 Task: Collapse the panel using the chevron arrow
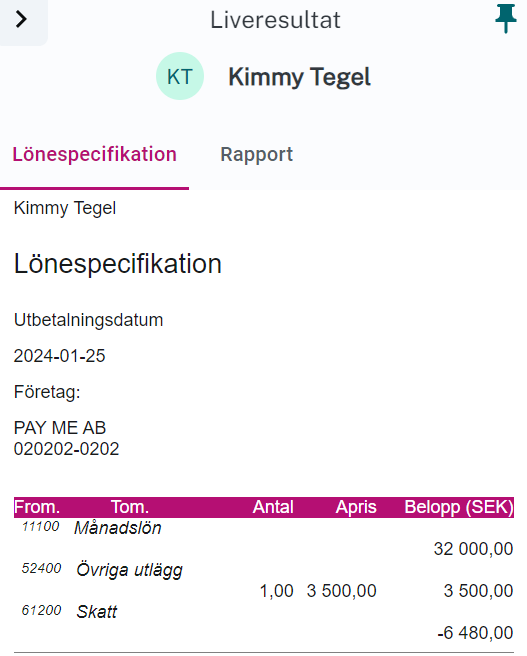(22, 20)
